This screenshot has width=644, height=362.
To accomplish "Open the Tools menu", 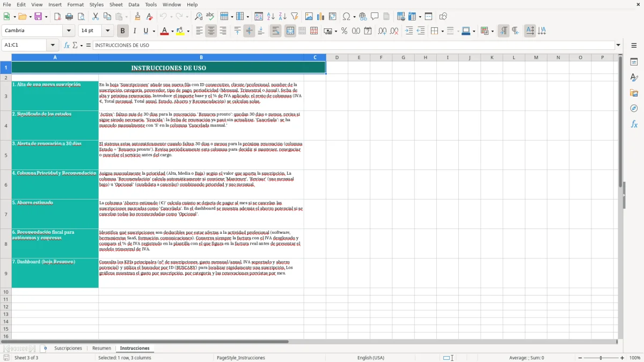I will click(x=151, y=4).
